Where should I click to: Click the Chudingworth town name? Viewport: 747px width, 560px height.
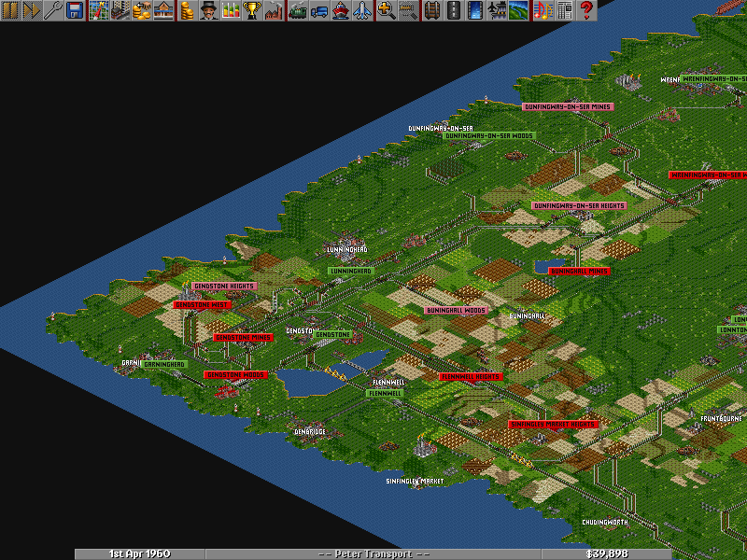605,522
